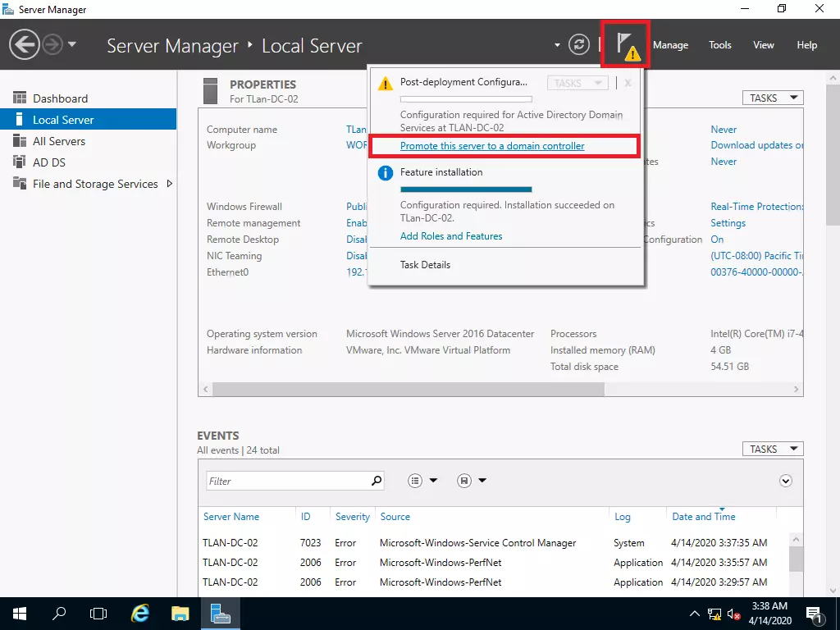
Task: Click the Properties horizontal scrollbar
Action: coord(409,390)
